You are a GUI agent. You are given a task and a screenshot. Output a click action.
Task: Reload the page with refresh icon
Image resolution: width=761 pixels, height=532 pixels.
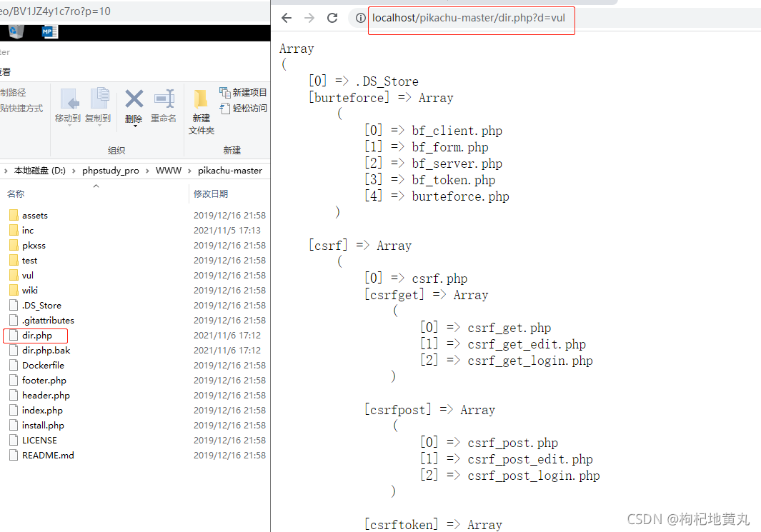coord(332,18)
